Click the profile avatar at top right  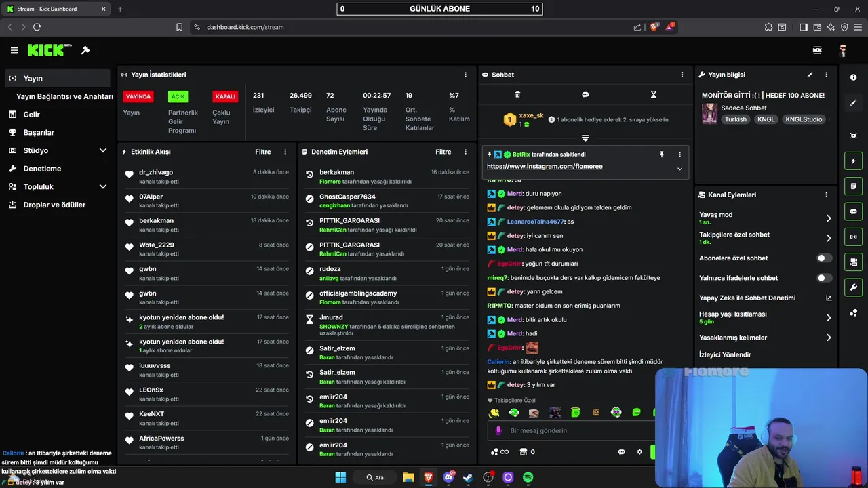[843, 50]
